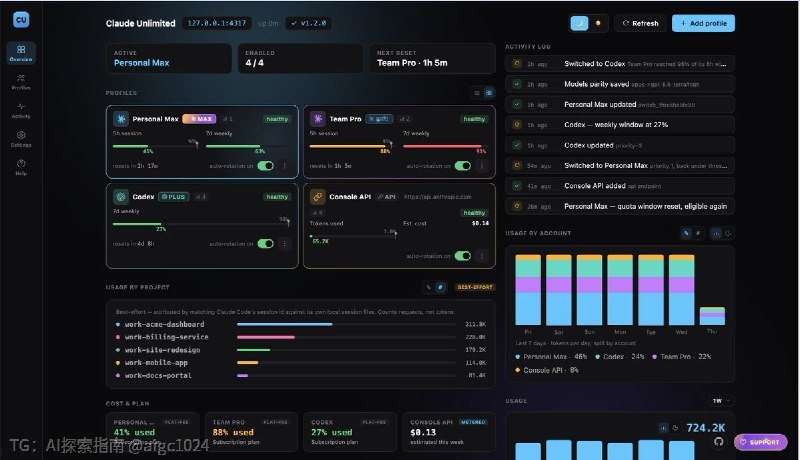
Task: Click the MAX badge on Personal Max
Action: click(x=199, y=119)
